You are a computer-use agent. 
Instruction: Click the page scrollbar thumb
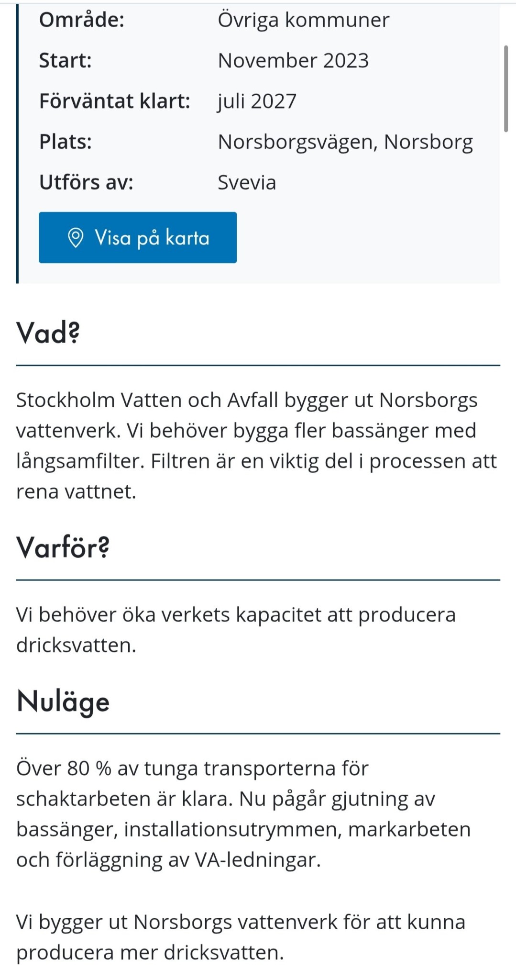506,89
